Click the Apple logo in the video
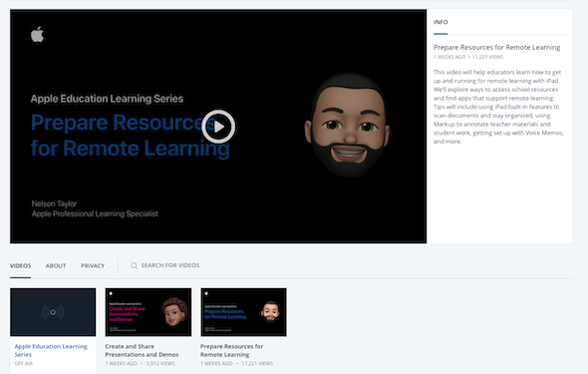The height and width of the screenshot is (374, 588). [x=37, y=35]
